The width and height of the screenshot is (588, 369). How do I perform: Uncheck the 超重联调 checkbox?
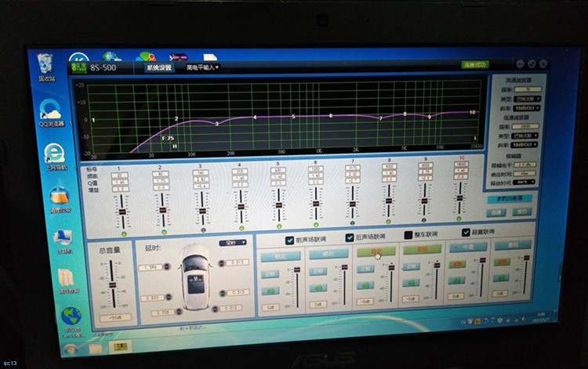(466, 232)
